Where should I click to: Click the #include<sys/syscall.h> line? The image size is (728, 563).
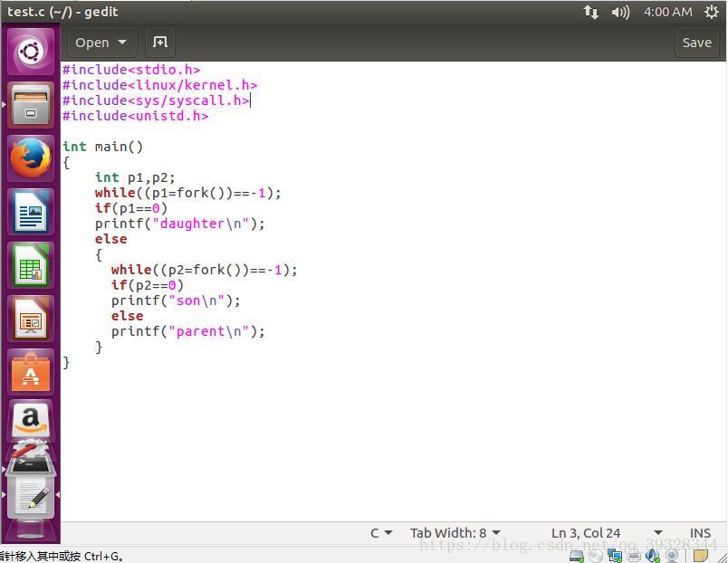pyautogui.click(x=156, y=100)
